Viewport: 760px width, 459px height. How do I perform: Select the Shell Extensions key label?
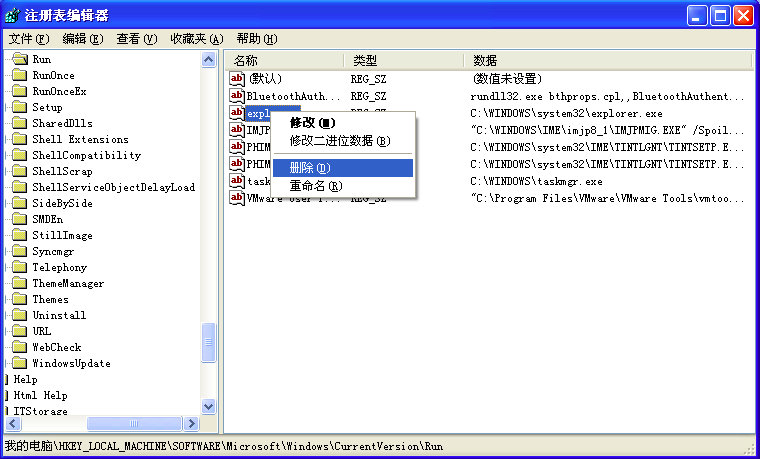80,139
